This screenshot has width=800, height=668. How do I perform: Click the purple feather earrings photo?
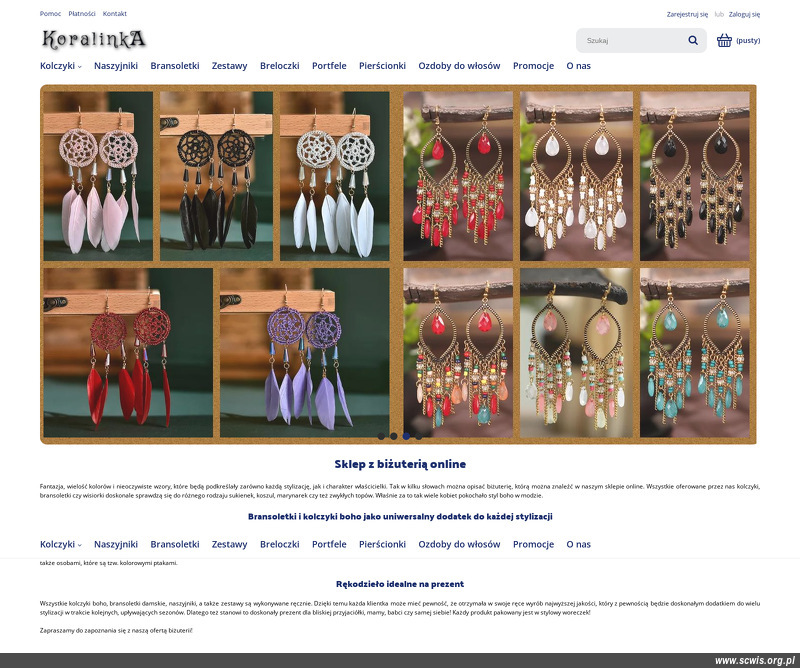coord(305,353)
